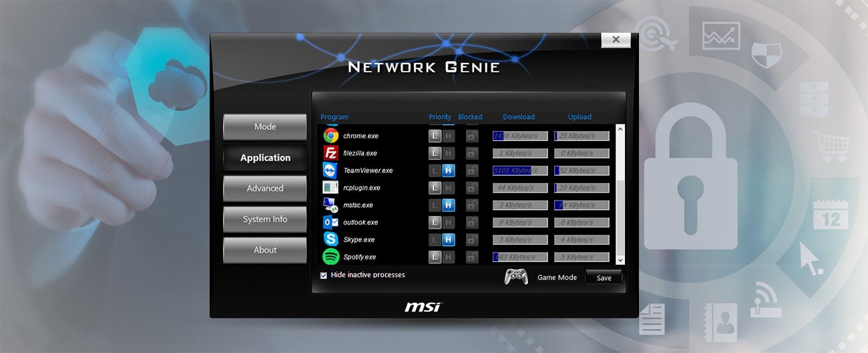Click the Download column header
This screenshot has height=353, width=868.
pos(519,117)
